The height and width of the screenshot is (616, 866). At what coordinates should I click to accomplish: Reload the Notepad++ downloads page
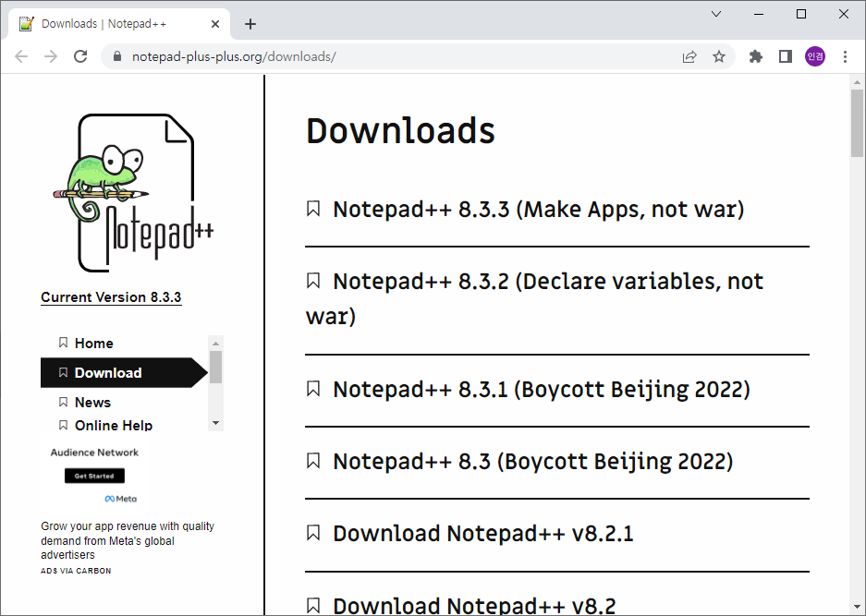(x=80, y=56)
